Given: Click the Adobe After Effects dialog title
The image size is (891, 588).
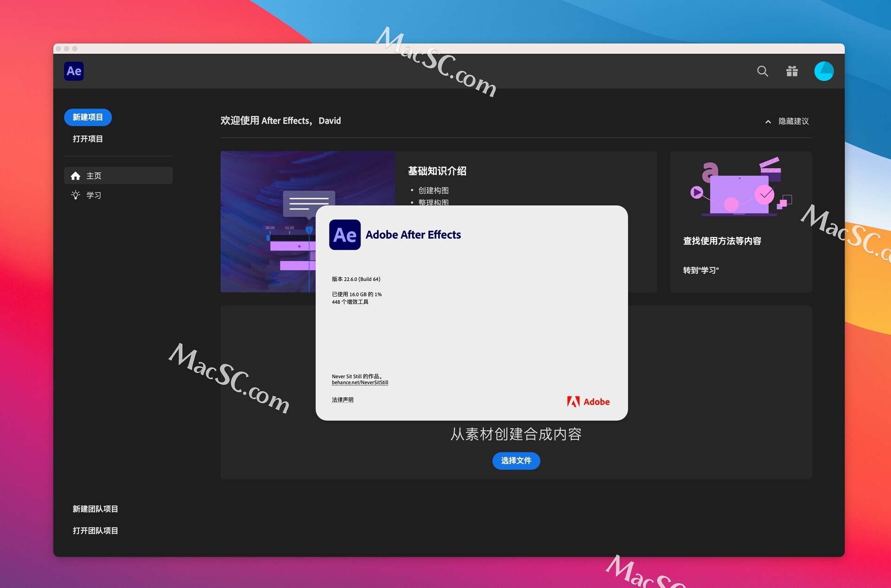Looking at the screenshot, I should click(x=413, y=235).
